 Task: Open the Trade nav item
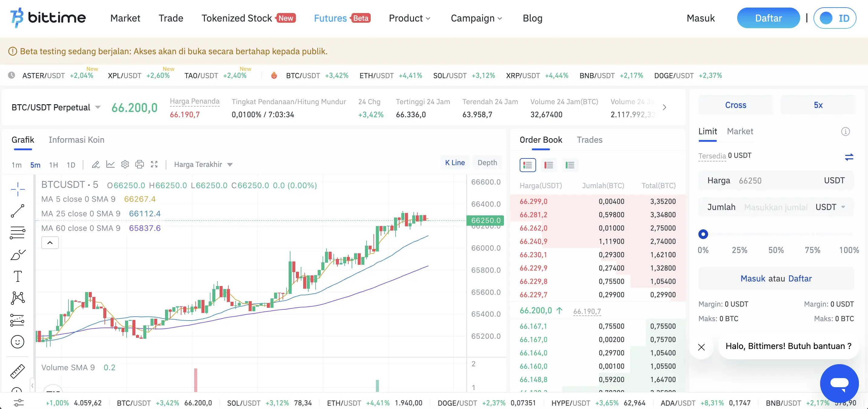[171, 18]
